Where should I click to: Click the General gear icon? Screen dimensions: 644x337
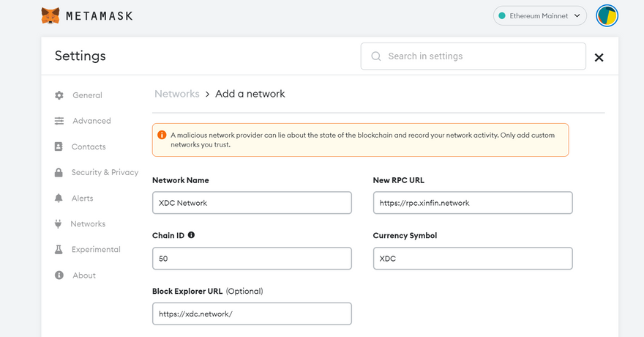click(x=59, y=95)
